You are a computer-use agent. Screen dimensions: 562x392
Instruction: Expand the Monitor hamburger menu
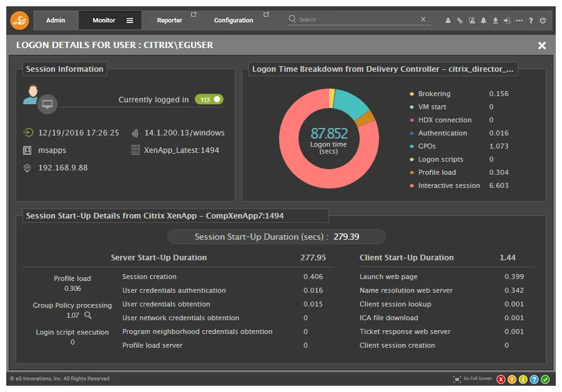click(130, 21)
